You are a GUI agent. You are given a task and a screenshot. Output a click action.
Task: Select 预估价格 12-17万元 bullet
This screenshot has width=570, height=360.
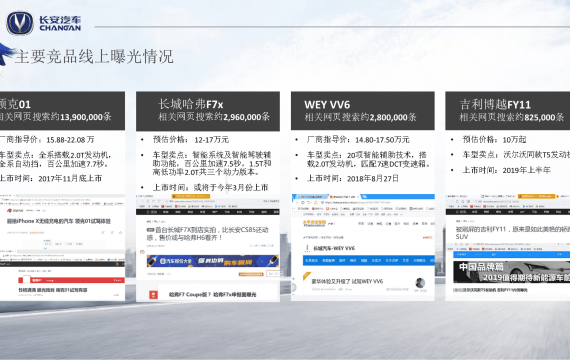click(190, 140)
